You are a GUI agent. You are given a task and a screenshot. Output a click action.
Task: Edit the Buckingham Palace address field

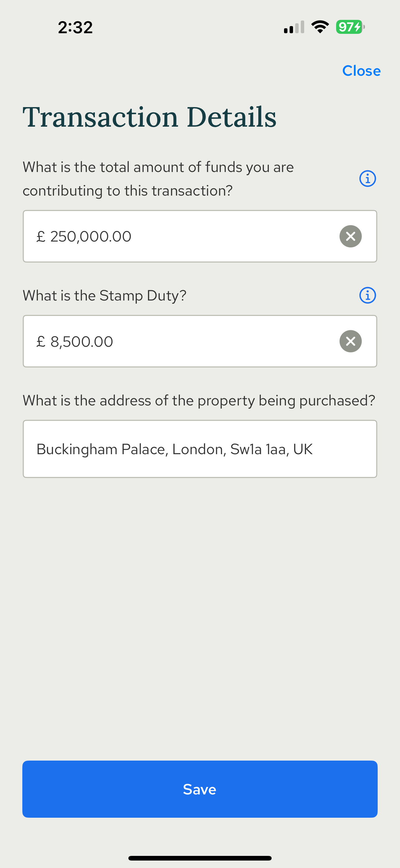(x=200, y=449)
